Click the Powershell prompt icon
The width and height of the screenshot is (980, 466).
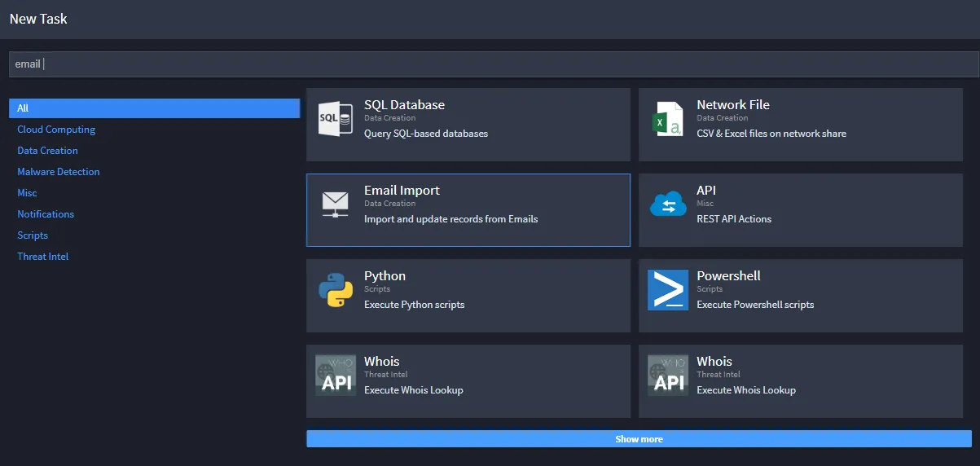tap(668, 290)
